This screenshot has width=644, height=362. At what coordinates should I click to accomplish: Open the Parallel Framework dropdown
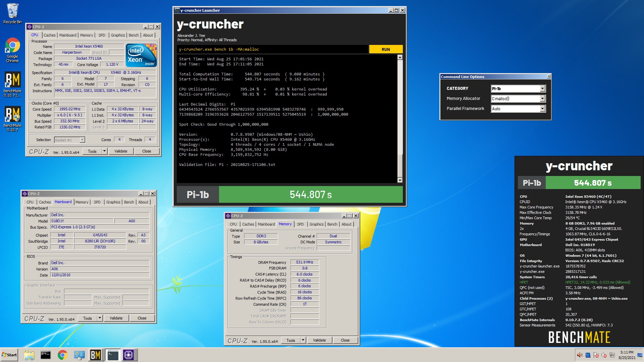click(542, 109)
